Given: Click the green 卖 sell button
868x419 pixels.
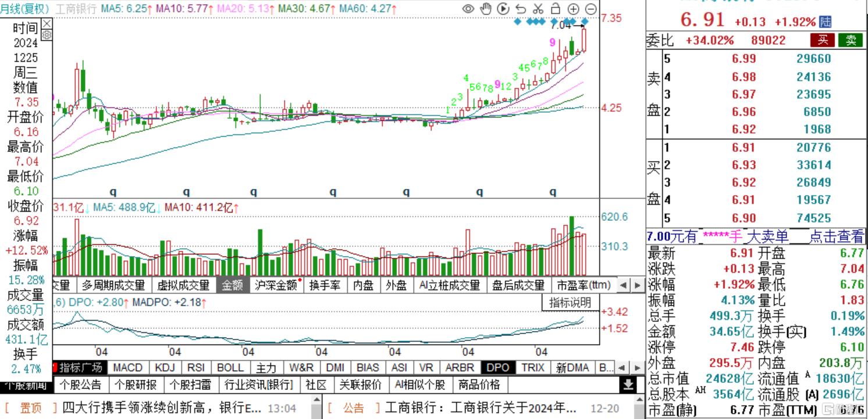Looking at the screenshot, I should pos(851,40).
